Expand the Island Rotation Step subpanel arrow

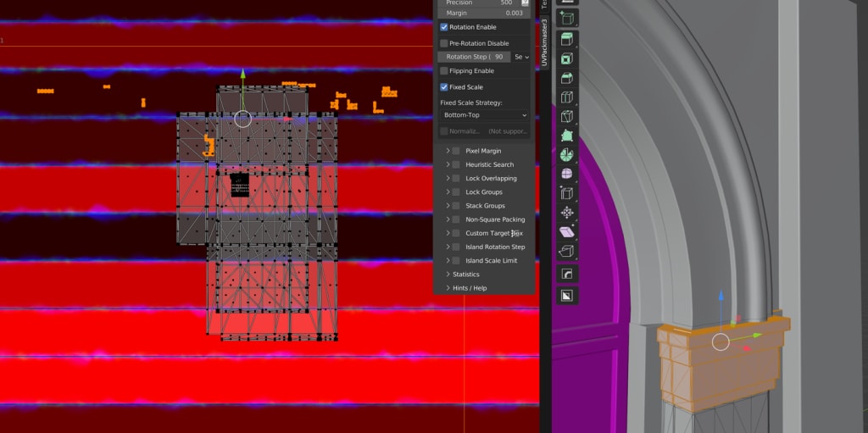click(448, 247)
